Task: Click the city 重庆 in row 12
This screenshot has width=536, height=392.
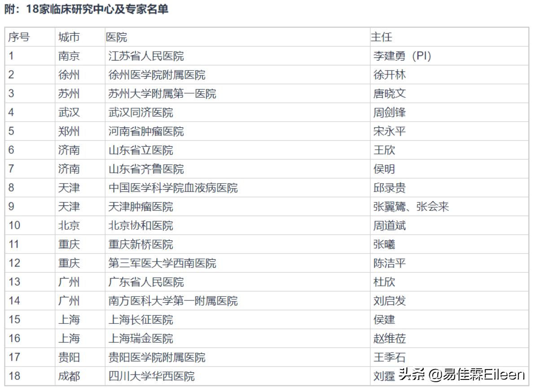Action: coord(70,263)
